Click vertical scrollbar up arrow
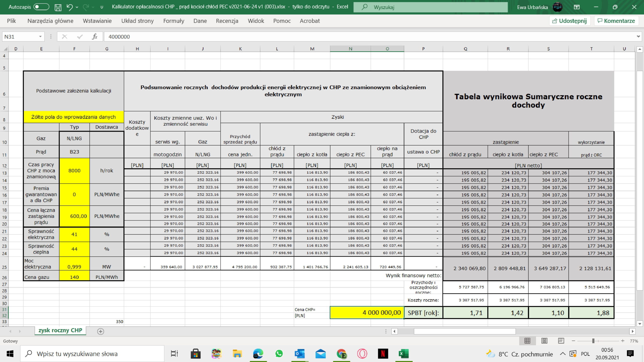Image resolution: width=644 pixels, height=362 pixels. [x=640, y=49]
